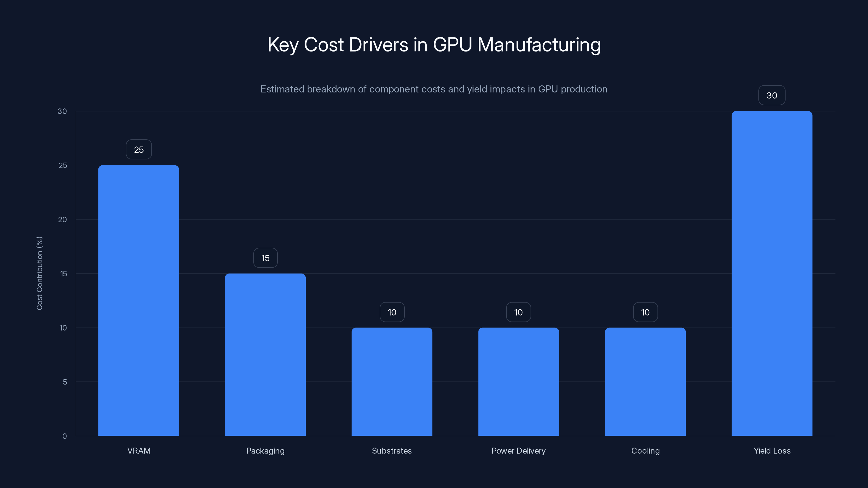Image resolution: width=868 pixels, height=488 pixels.
Task: Click the Cooling bar
Action: tap(645, 381)
